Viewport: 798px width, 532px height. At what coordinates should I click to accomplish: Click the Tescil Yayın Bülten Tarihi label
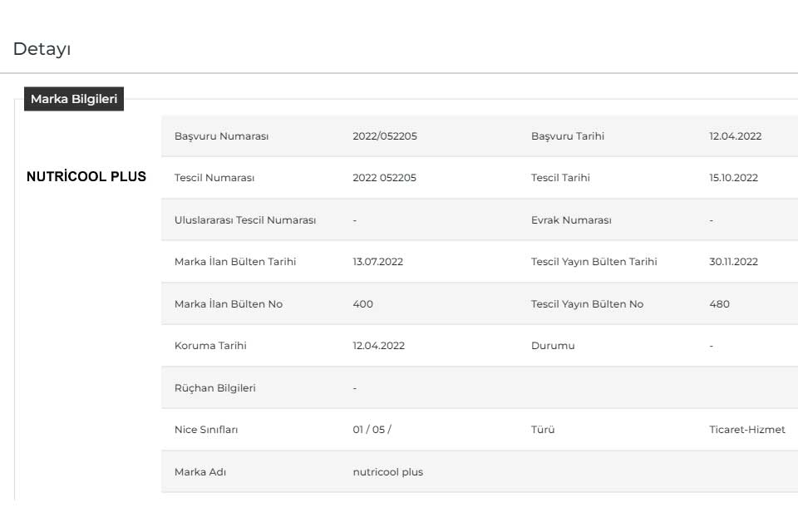[594, 262]
